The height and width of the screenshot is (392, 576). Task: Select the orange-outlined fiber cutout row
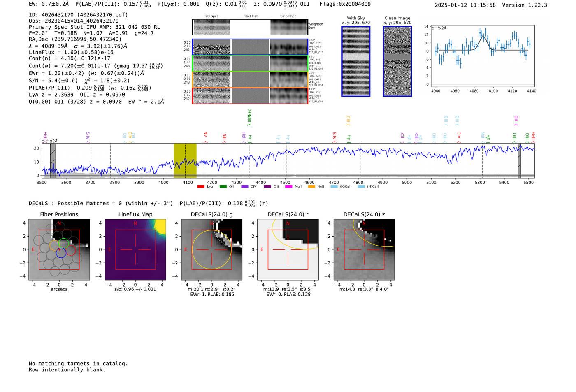coord(250,79)
